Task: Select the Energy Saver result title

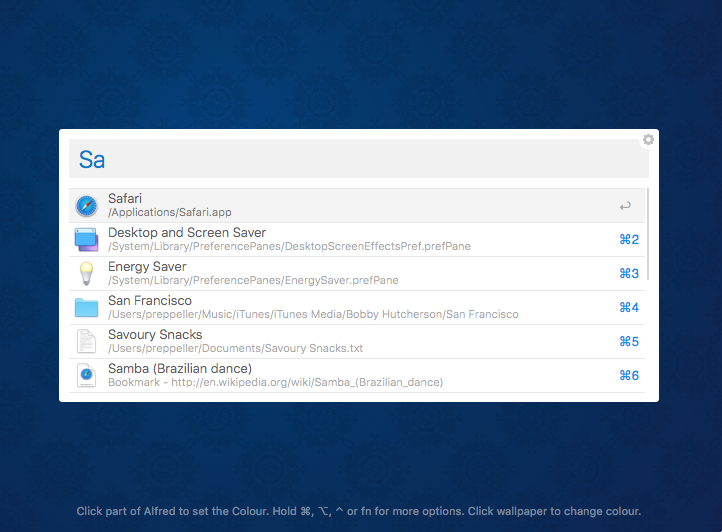Action: 147,267
